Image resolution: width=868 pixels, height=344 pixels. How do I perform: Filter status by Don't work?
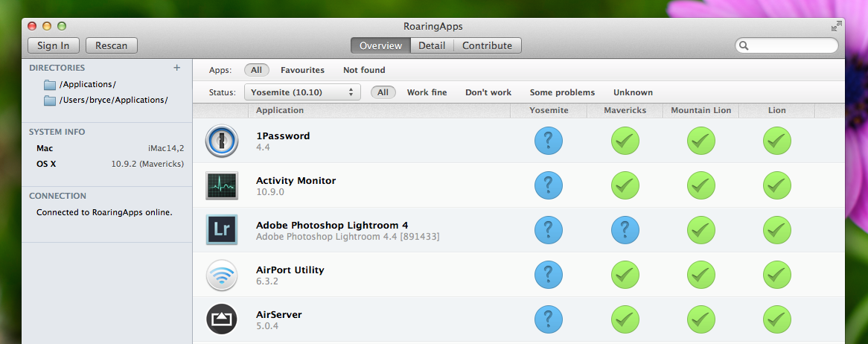[488, 92]
